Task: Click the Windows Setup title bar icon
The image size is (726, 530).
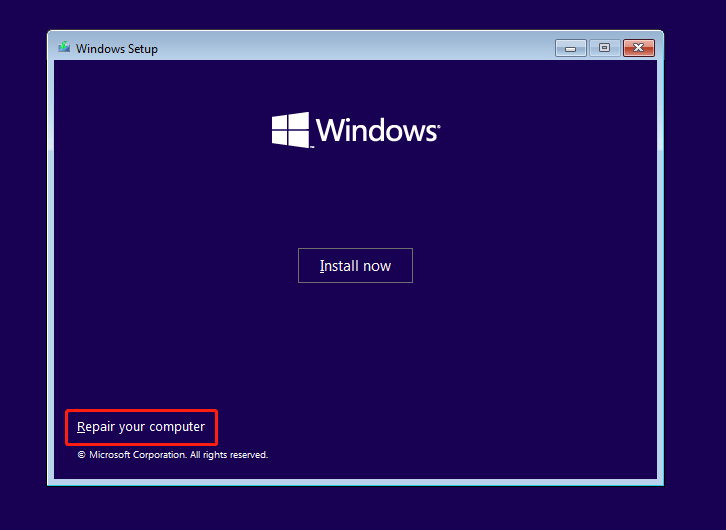Action: coord(64,48)
